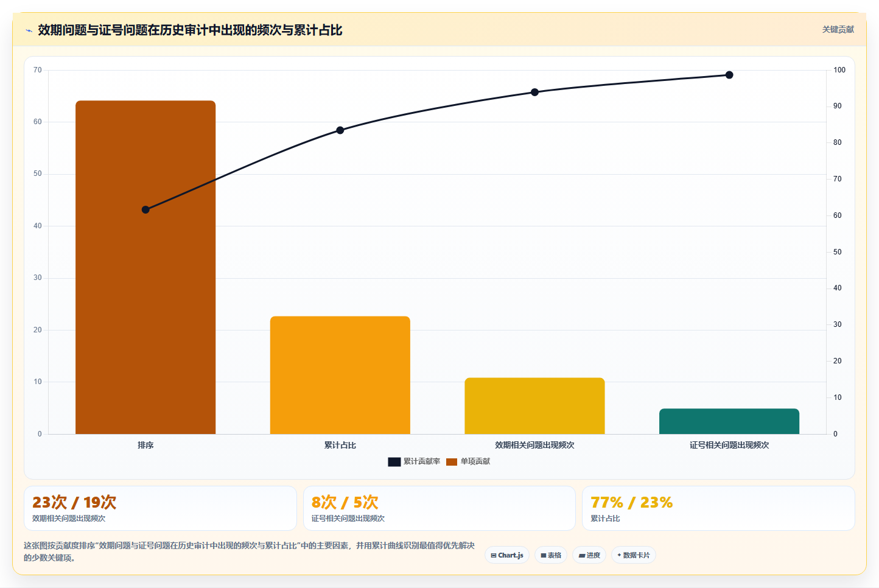Click the 效期相关问题出现频次 x-axis label

click(x=534, y=445)
